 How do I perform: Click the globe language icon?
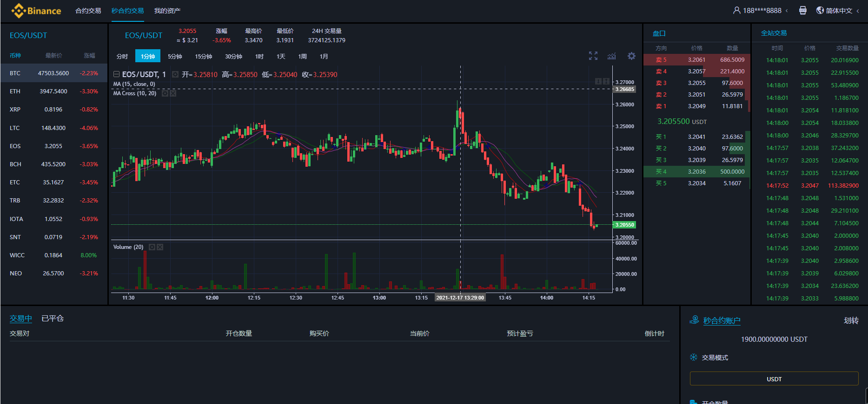tap(820, 10)
